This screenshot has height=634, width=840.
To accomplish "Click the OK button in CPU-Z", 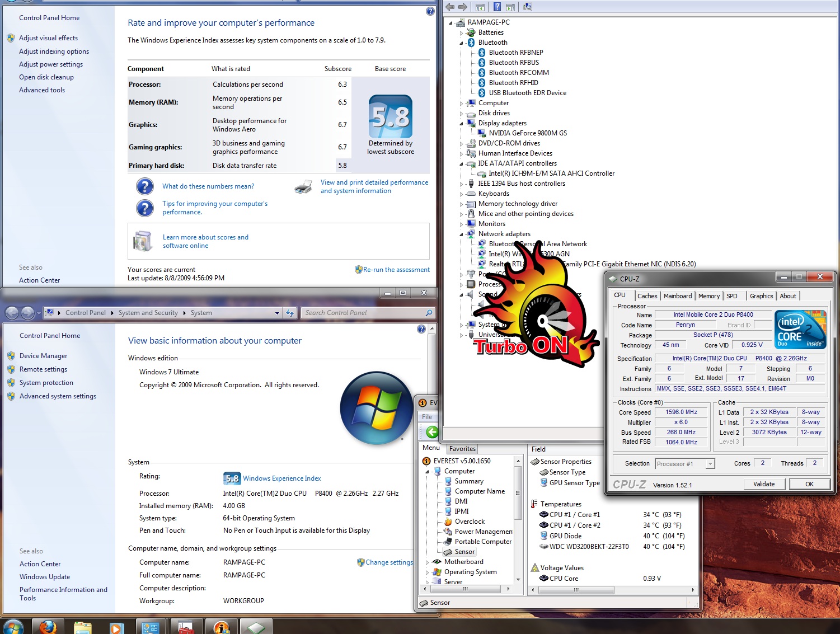I will pyautogui.click(x=809, y=484).
